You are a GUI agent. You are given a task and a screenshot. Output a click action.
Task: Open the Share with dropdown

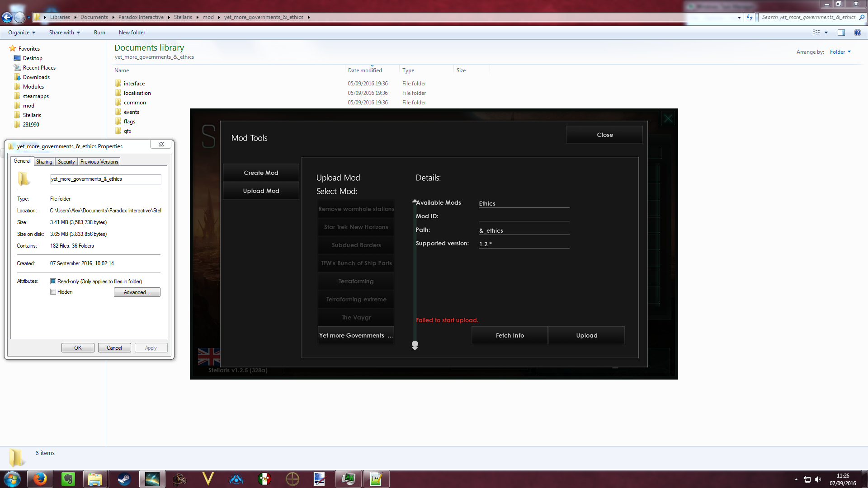coord(65,33)
